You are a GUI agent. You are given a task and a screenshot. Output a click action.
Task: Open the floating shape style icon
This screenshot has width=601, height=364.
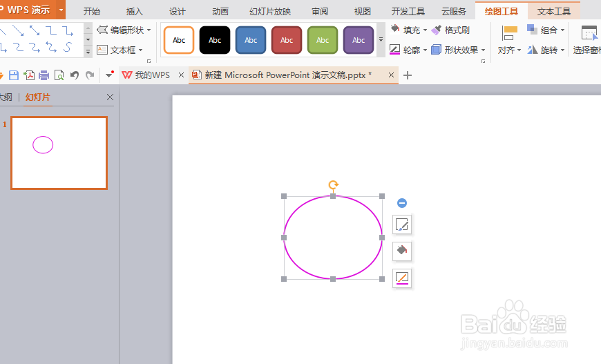[x=402, y=224]
